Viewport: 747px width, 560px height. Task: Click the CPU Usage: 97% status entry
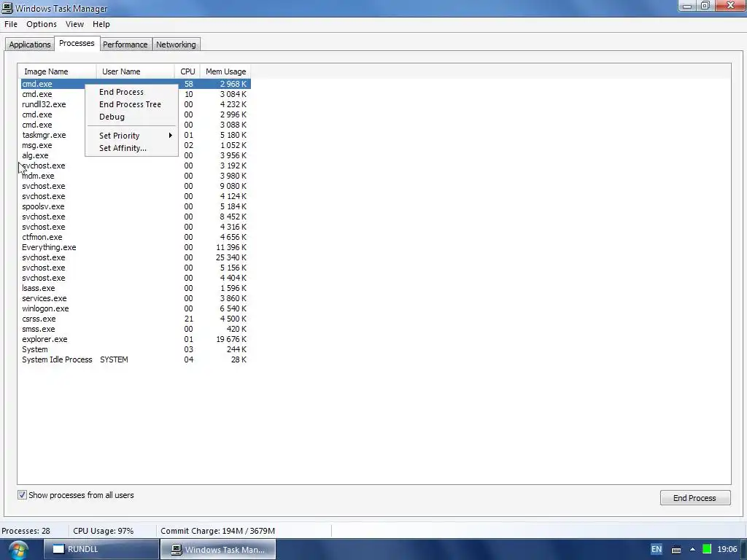(104, 531)
